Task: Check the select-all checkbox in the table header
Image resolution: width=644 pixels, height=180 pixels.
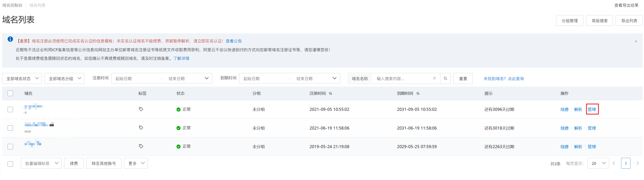Action: (10, 93)
